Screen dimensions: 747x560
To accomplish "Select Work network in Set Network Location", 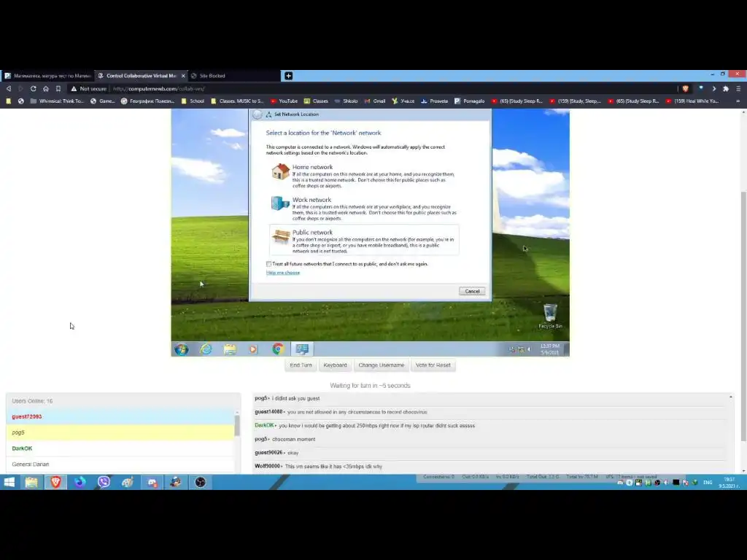I will pos(364,209).
